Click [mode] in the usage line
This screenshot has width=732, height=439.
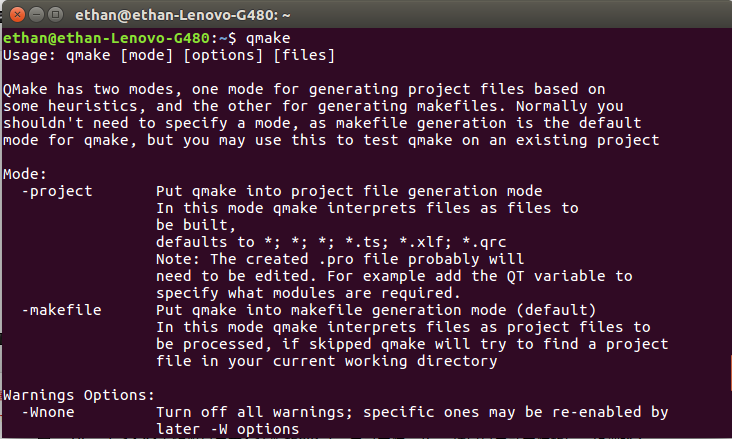coord(145,54)
